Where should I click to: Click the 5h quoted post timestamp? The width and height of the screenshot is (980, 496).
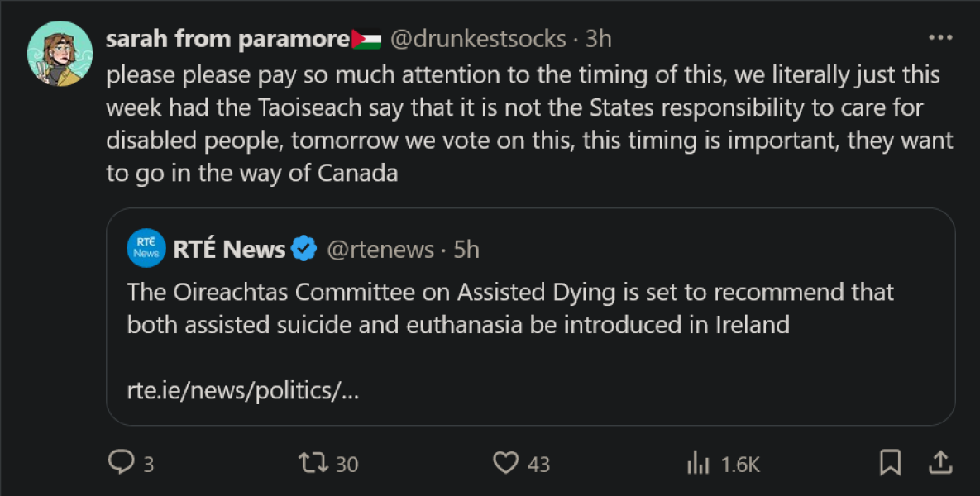click(466, 249)
